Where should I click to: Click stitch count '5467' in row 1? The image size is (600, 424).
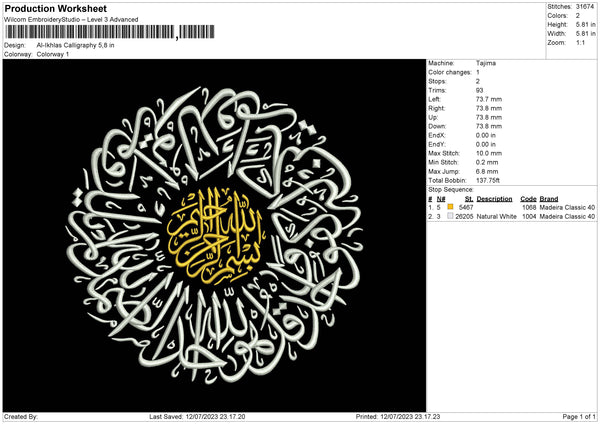(466, 207)
